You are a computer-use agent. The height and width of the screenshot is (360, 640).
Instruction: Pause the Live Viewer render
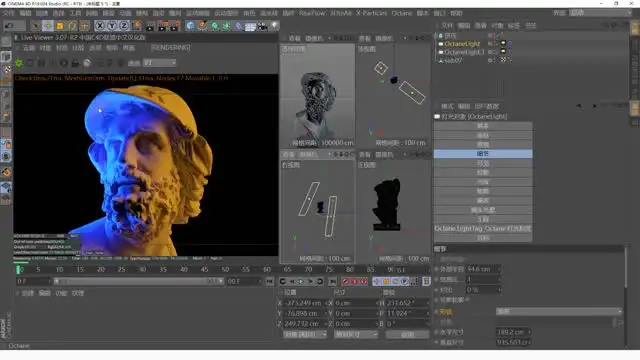click(x=41, y=63)
